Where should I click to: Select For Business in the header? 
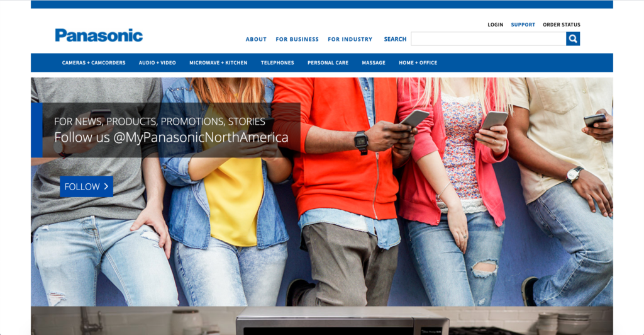(297, 40)
